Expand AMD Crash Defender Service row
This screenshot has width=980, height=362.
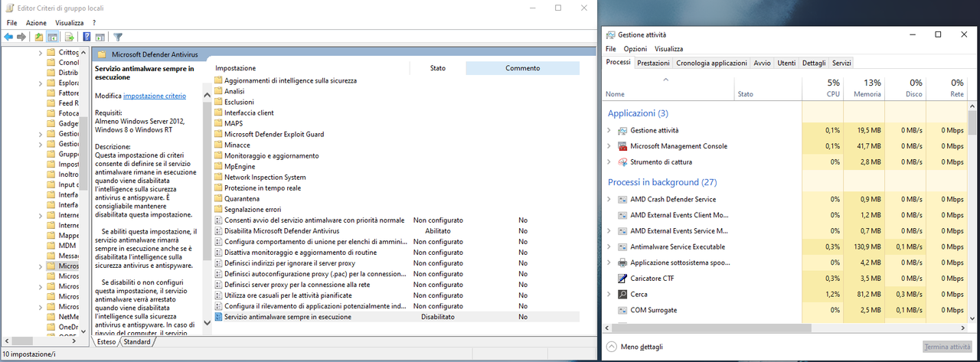tap(609, 199)
